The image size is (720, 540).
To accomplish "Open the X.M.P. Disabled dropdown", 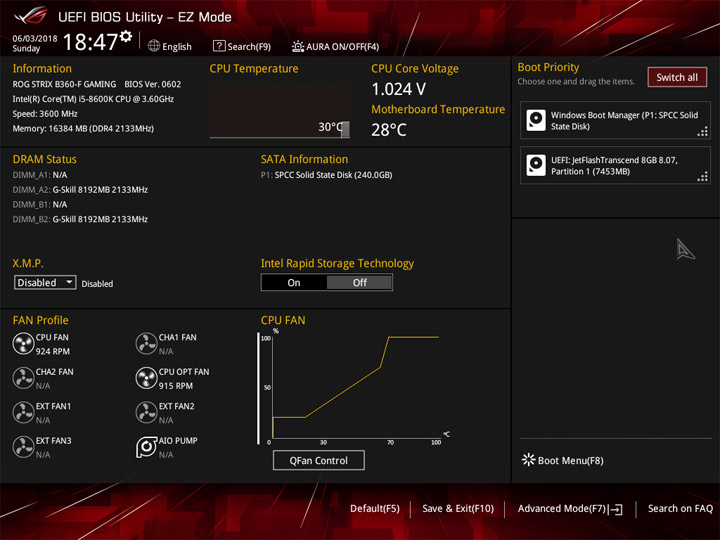I will pyautogui.click(x=45, y=282).
